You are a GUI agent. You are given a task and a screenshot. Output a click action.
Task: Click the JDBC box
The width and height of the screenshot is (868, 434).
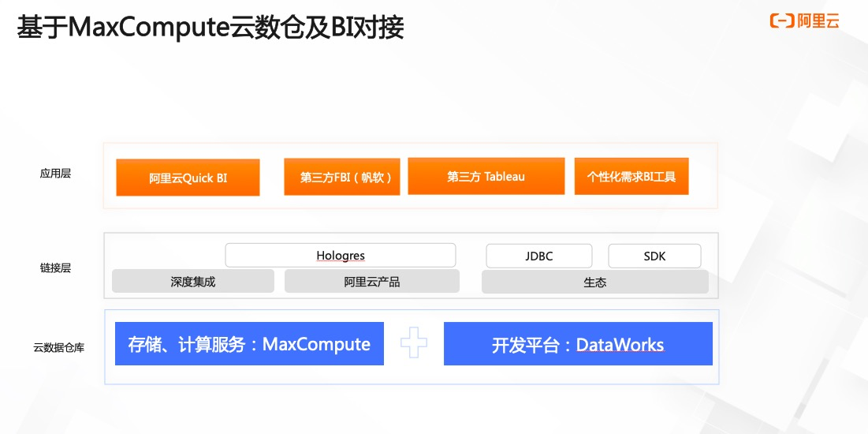click(x=539, y=256)
